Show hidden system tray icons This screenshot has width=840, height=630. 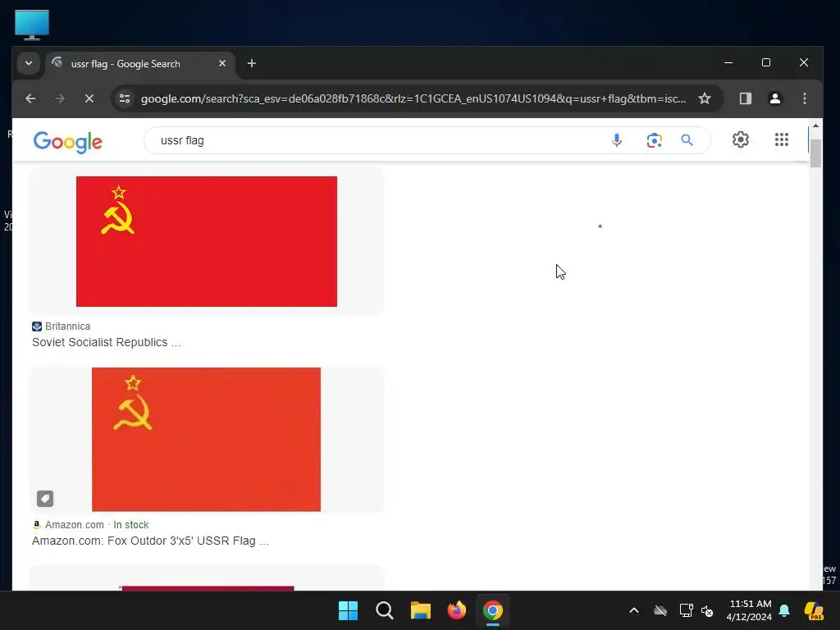[x=634, y=610]
